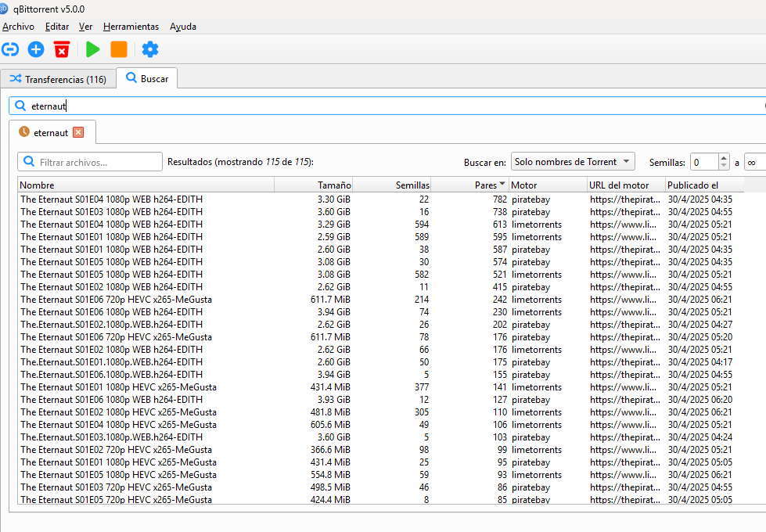The width and height of the screenshot is (766, 532).
Task: Click the orange stop icon
Action: coord(119,49)
